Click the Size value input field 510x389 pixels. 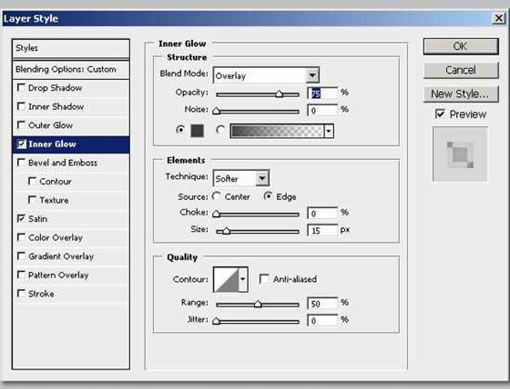[x=322, y=230]
